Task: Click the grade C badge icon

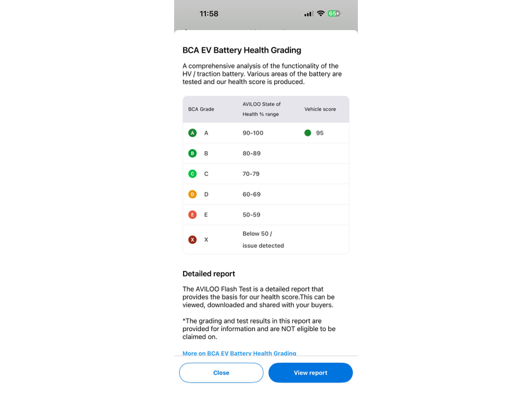Action: [192, 174]
